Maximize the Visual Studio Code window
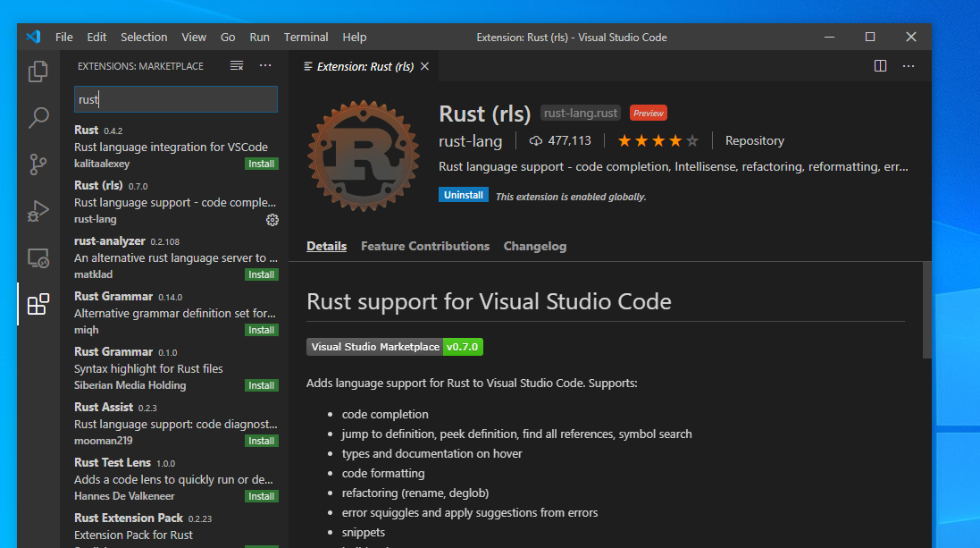Image resolution: width=980 pixels, height=548 pixels. point(870,37)
